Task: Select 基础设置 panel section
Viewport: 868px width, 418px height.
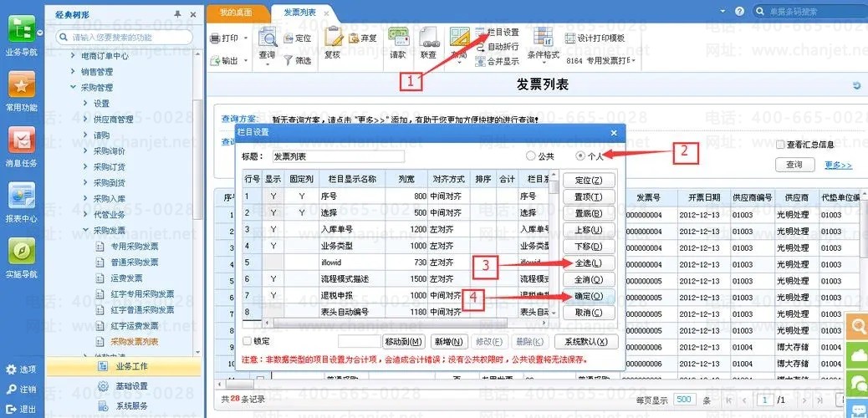Action: point(124,386)
